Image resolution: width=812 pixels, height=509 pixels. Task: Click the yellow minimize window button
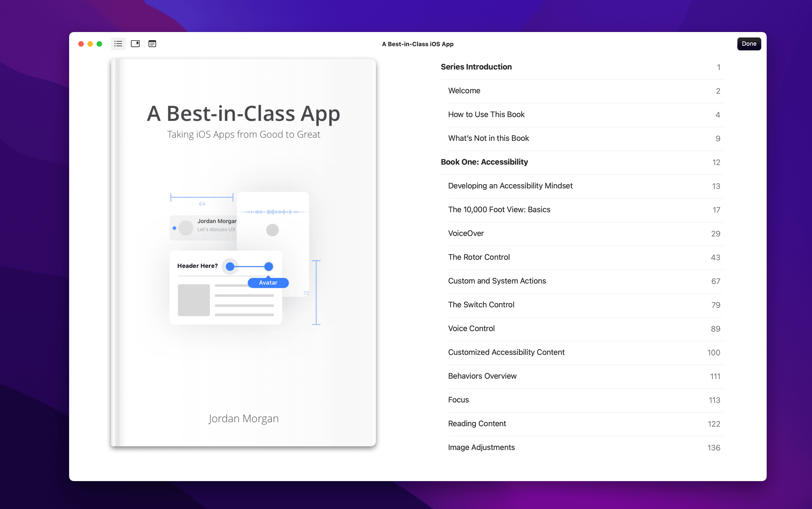click(90, 44)
